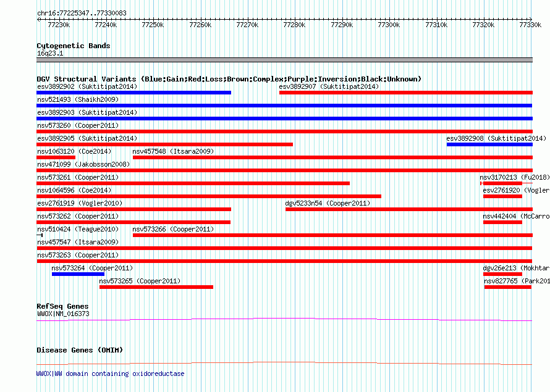
Task: Select the 16q23.1 band label
Action: point(50,54)
